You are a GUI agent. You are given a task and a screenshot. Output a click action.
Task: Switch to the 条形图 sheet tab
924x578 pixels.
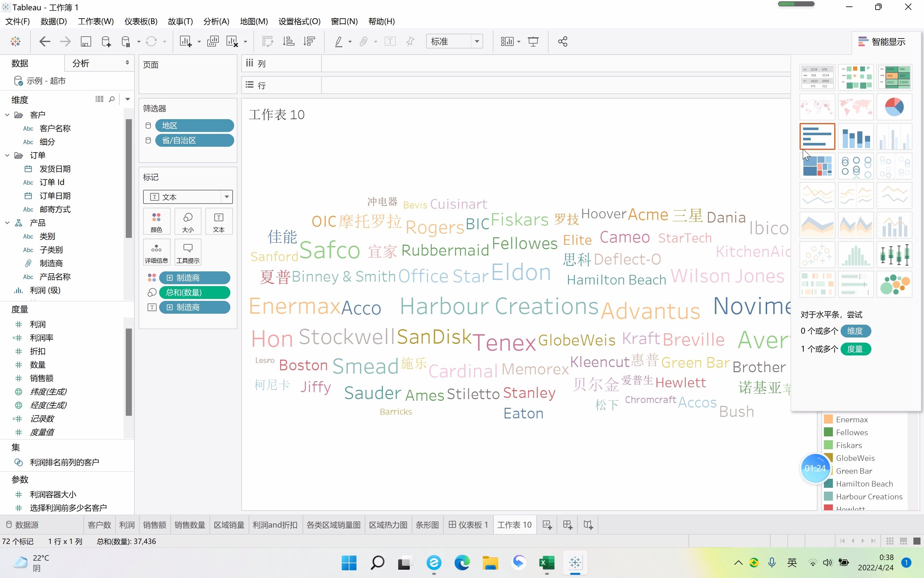pos(427,525)
